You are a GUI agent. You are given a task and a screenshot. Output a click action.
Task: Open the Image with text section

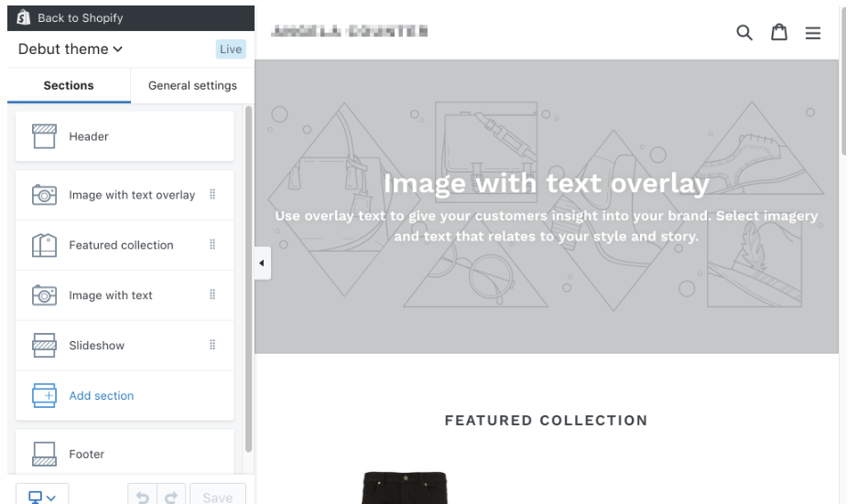click(125, 295)
